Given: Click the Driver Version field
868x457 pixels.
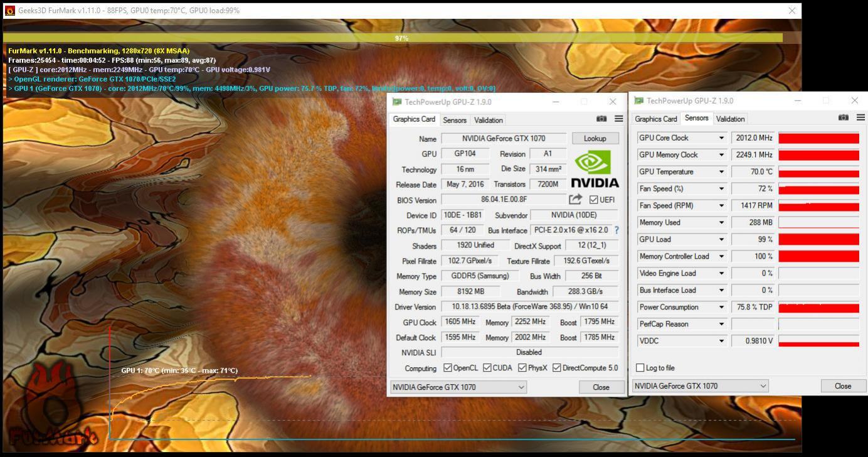Looking at the screenshot, I should (x=530, y=307).
